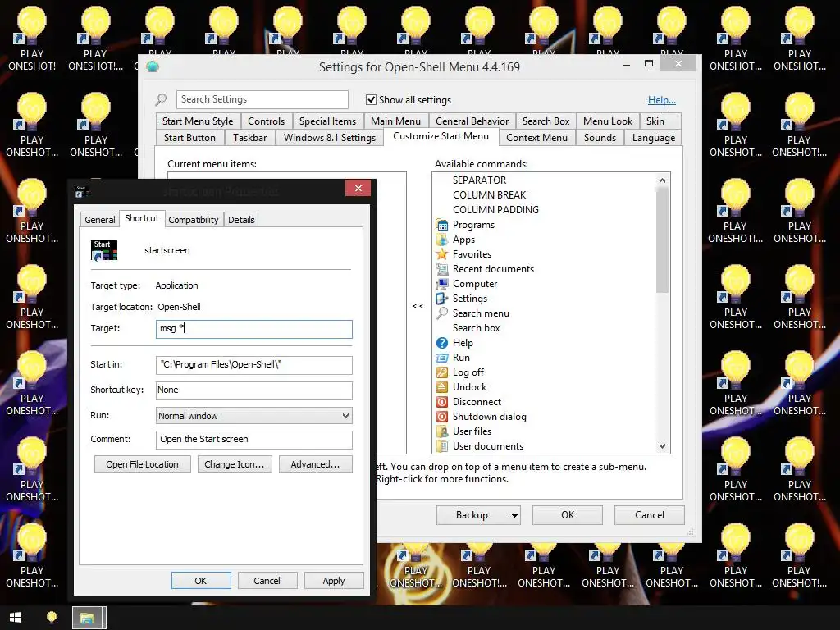
Task: Open the Details tab in Properties
Action: point(241,220)
